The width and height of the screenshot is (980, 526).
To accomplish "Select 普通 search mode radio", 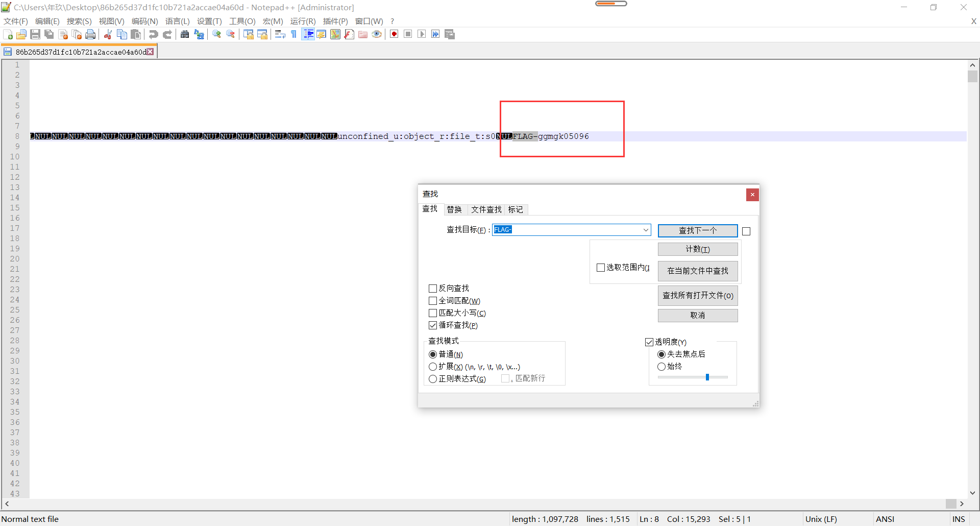I will click(x=433, y=354).
